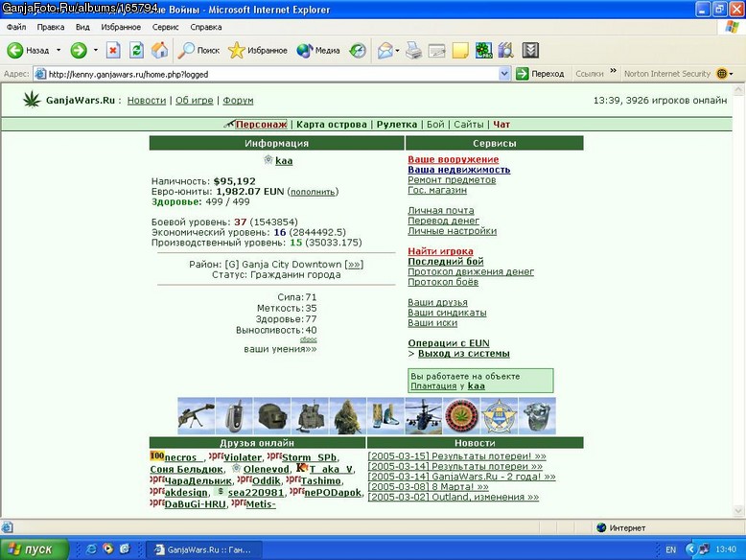Click the mobile phone item thumbnail
The width and height of the screenshot is (746, 560).
click(234, 416)
